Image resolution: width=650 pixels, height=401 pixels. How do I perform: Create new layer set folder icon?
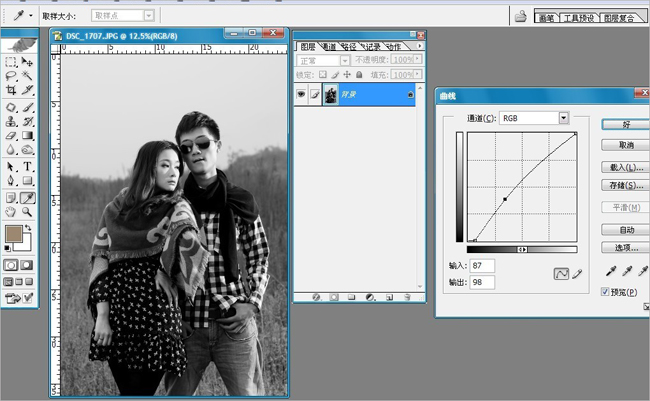352,297
